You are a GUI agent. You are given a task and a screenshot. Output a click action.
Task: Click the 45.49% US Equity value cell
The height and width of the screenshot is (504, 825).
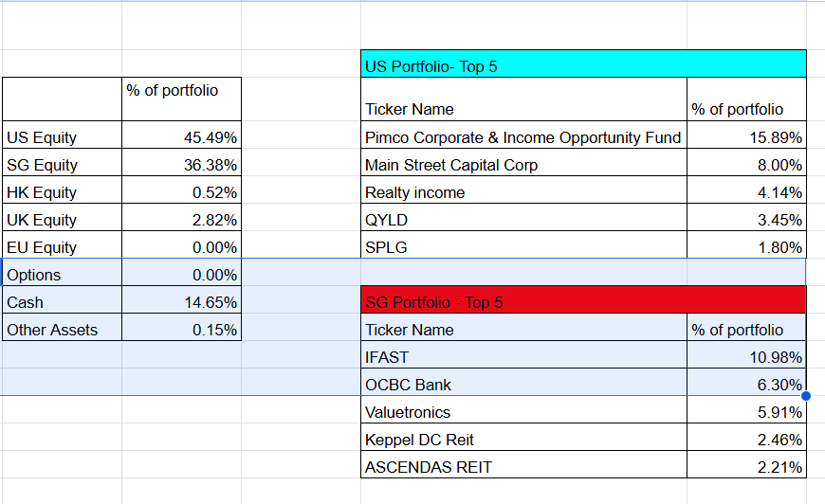(182, 137)
